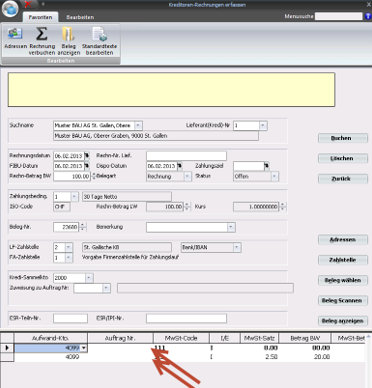
Task: Open FA-Zahlstelle dropdown
Action: [69, 258]
